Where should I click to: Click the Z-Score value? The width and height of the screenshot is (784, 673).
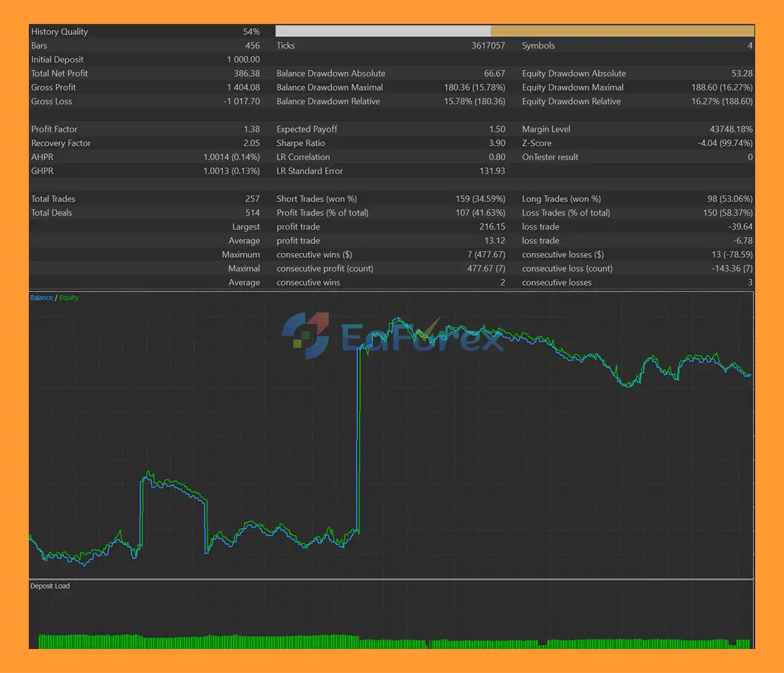point(725,143)
